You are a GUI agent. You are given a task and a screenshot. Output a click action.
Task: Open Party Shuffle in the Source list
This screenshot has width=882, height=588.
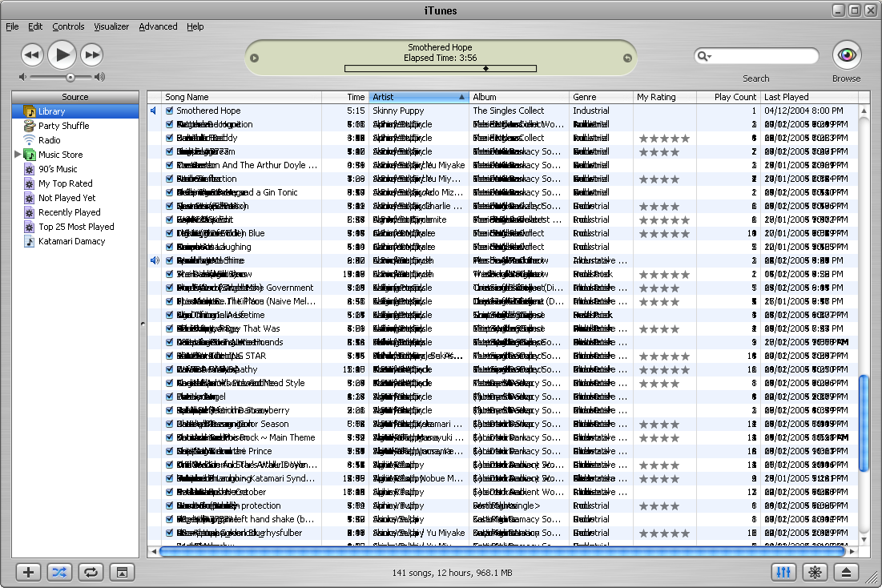pyautogui.click(x=63, y=126)
